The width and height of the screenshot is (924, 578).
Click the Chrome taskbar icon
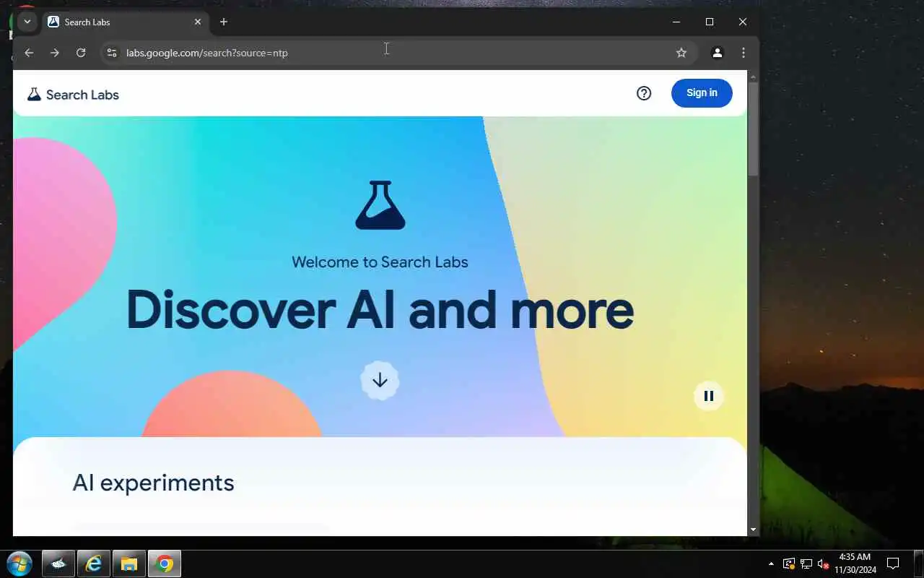(x=165, y=564)
